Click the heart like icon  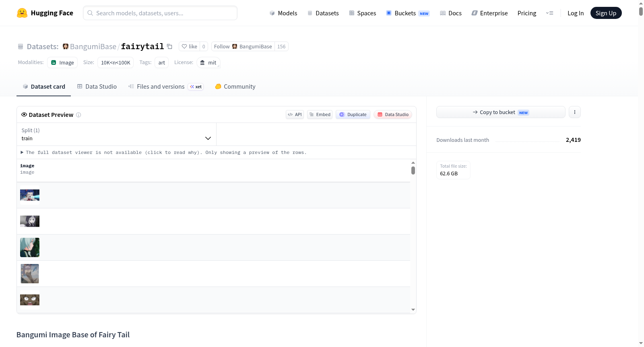tap(184, 46)
